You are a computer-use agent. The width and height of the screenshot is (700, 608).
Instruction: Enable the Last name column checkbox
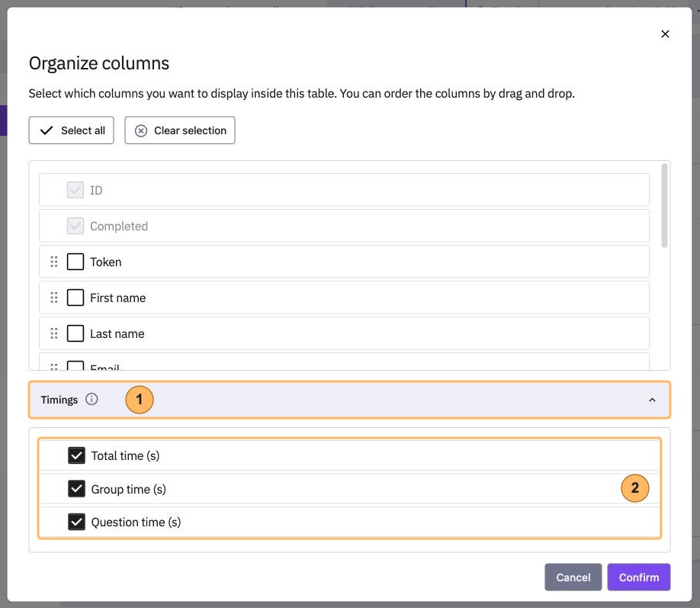click(75, 333)
